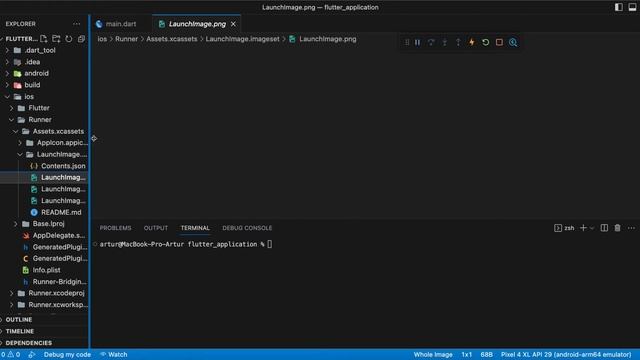Stop debugging with the red square
This screenshot has height=360, width=640.
[499, 42]
